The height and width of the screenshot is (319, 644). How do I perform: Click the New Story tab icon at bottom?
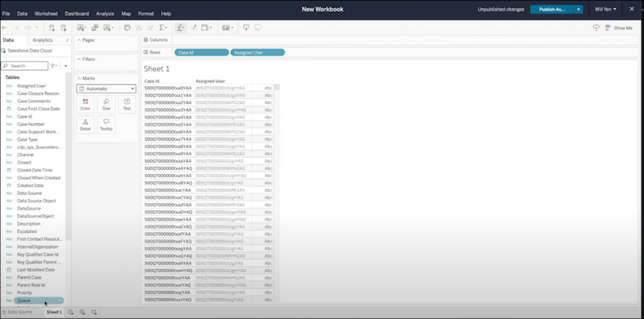point(93,312)
